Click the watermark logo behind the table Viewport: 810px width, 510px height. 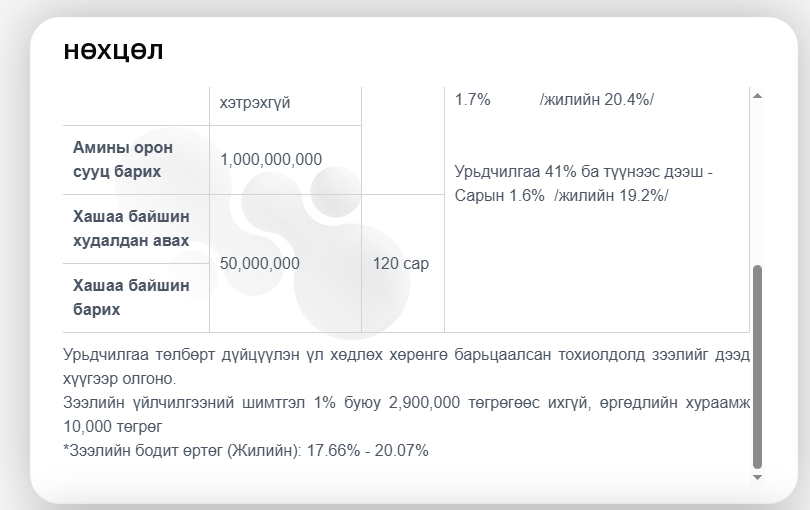[x=330, y=250]
